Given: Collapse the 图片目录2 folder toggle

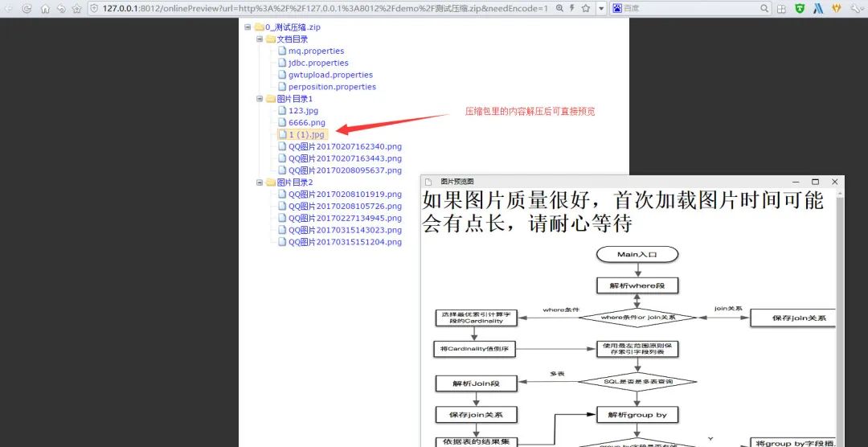Looking at the screenshot, I should click(x=259, y=182).
